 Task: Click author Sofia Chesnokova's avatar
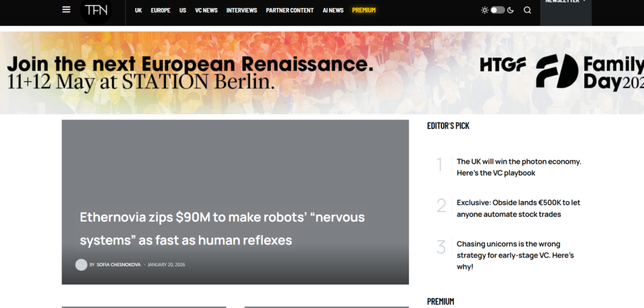pyautogui.click(x=81, y=265)
